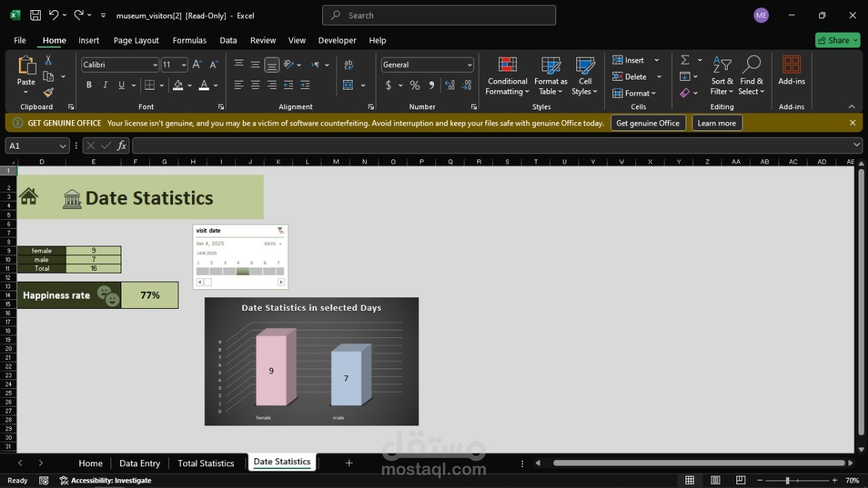The width and height of the screenshot is (868, 488).
Task: Click the Increase Decimal icon
Action: [450, 86]
